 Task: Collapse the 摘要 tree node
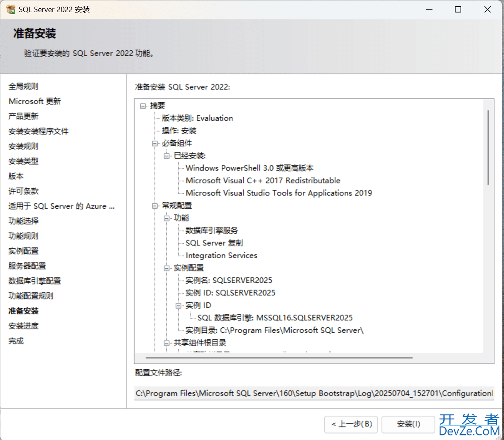coord(143,106)
